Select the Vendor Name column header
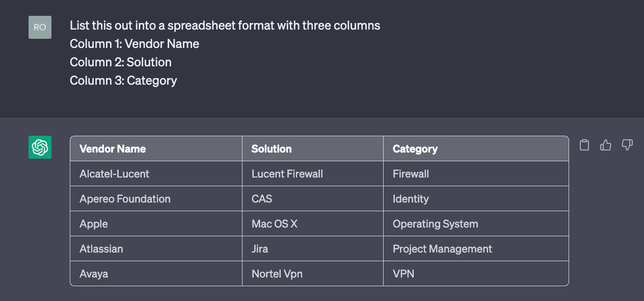The width and height of the screenshot is (644, 301). coord(156,149)
